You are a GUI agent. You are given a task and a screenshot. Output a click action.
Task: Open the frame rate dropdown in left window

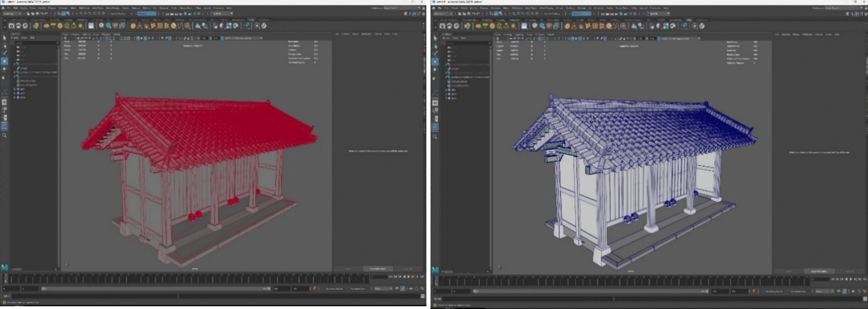(x=383, y=289)
